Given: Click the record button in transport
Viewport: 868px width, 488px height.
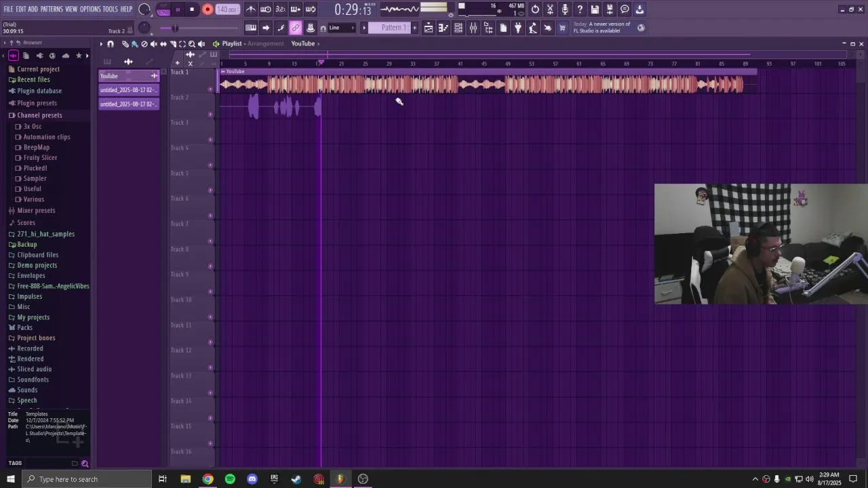Looking at the screenshot, I should pos(208,9).
